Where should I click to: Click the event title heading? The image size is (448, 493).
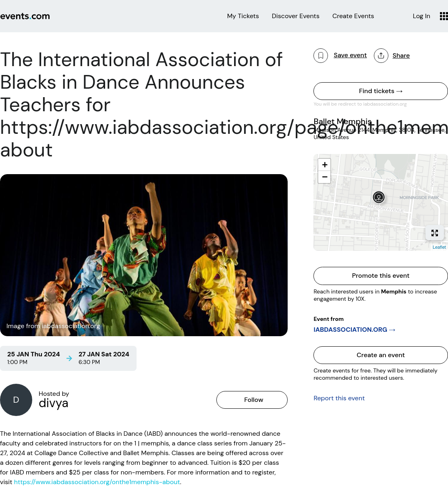point(144,105)
